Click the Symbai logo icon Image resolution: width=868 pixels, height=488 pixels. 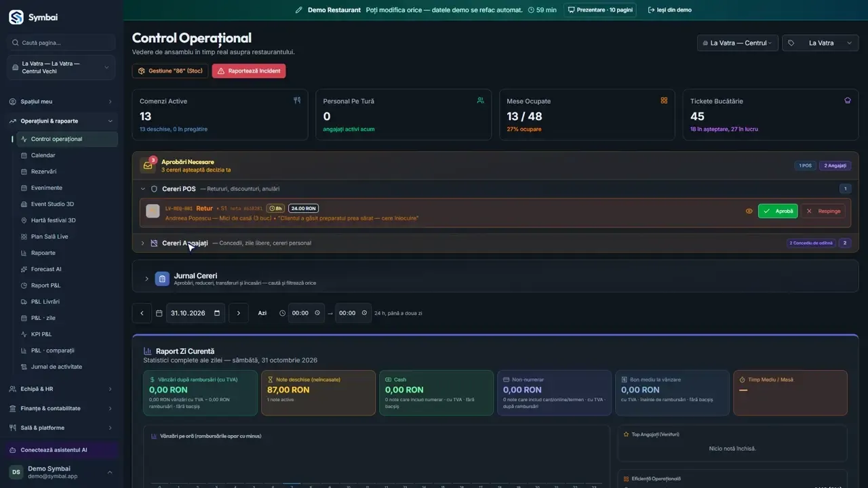point(16,17)
